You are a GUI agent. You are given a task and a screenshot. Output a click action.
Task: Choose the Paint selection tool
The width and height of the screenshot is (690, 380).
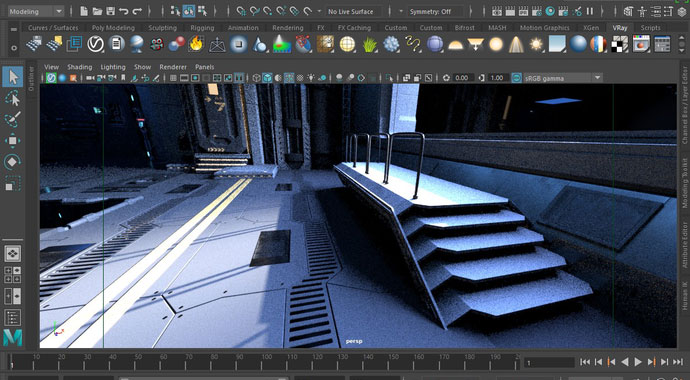tap(13, 119)
